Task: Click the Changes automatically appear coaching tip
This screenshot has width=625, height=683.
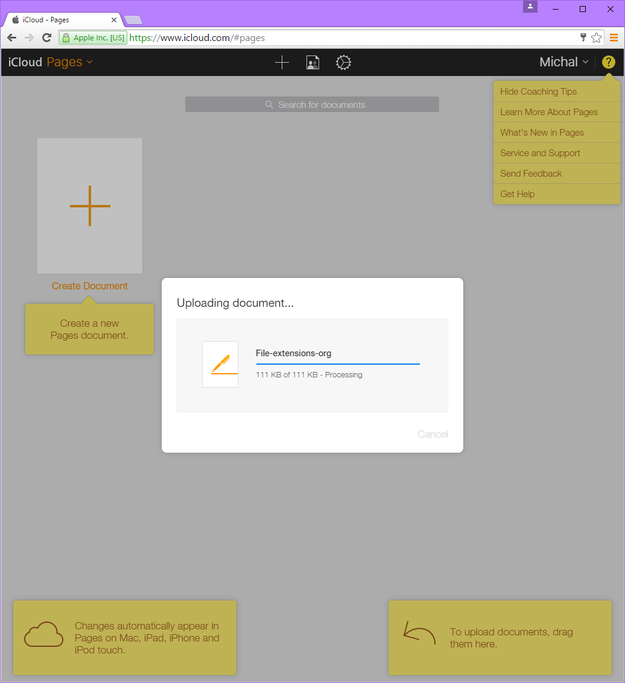Action: coord(125,638)
